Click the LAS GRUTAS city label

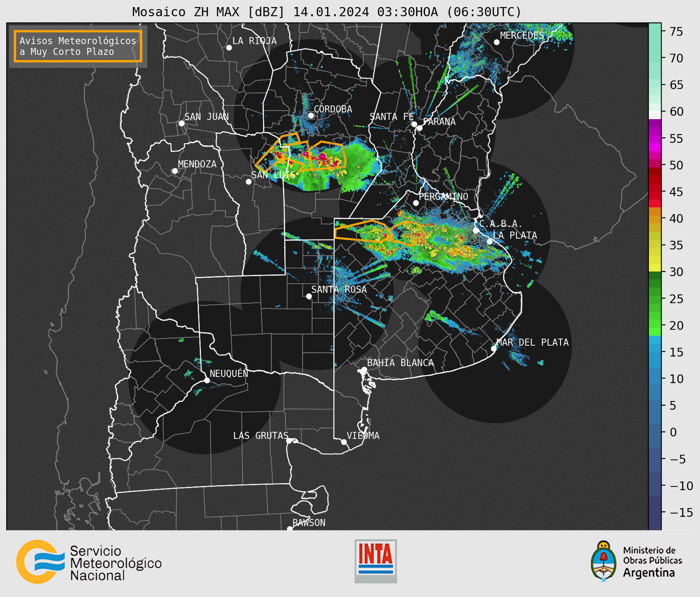[261, 436]
